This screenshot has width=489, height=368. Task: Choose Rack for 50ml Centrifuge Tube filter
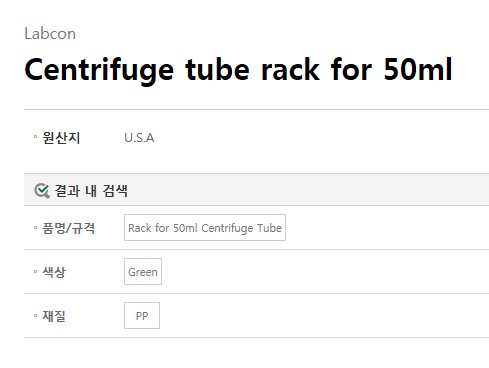pyautogui.click(x=205, y=227)
